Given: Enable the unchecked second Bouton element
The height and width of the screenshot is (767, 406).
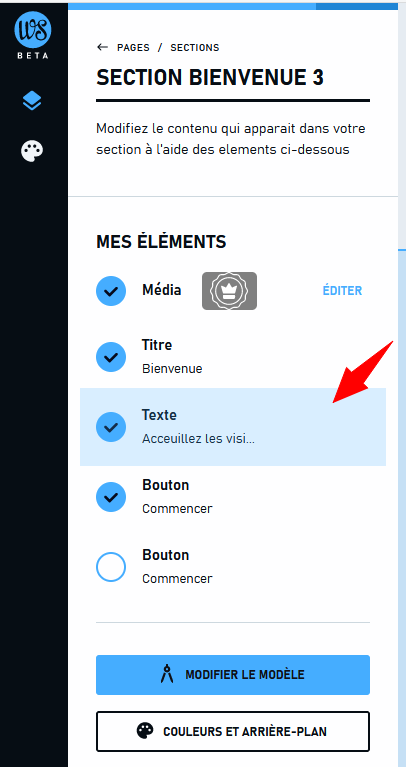Looking at the screenshot, I should point(111,567).
